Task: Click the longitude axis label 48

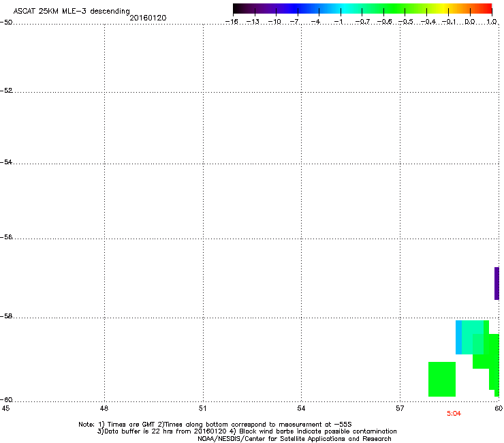Action: (104, 408)
